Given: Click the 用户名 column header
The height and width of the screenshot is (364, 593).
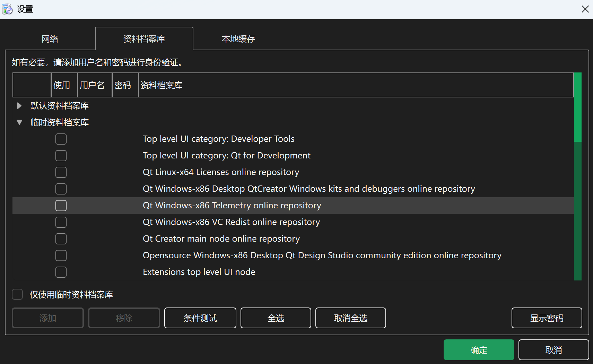Looking at the screenshot, I should point(95,85).
